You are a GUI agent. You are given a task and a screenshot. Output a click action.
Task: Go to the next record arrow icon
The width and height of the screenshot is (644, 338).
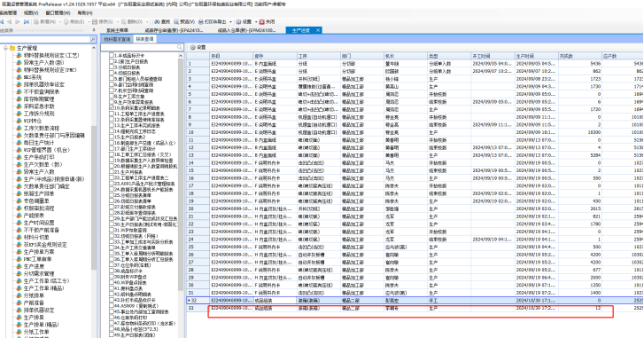18,22
